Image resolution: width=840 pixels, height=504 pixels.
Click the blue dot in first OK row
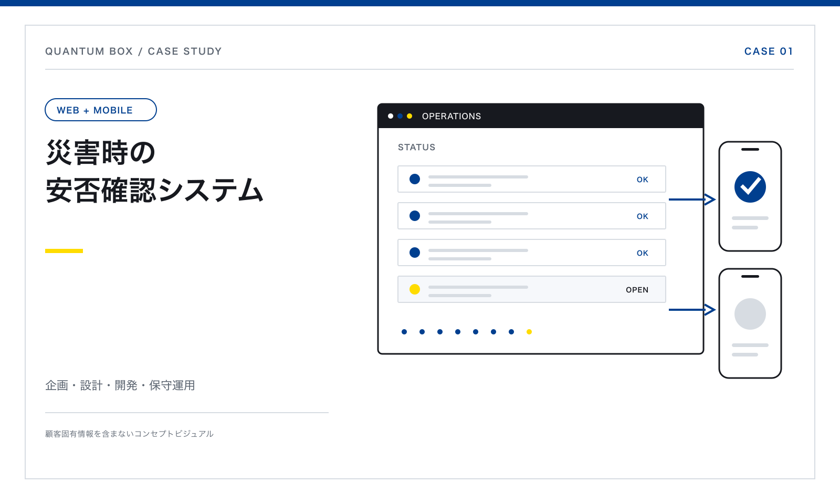point(415,179)
